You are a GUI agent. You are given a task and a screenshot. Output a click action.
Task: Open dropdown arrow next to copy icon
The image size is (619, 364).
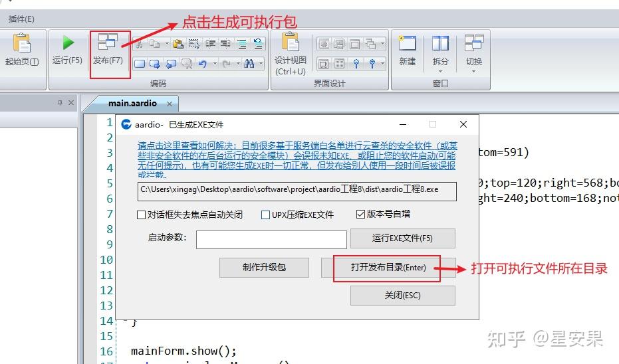(x=167, y=44)
